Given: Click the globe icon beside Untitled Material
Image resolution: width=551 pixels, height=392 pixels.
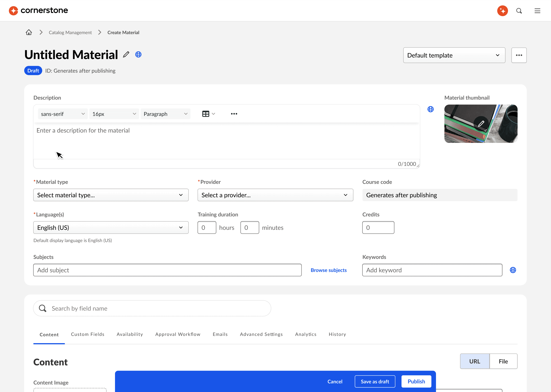Looking at the screenshot, I should [x=138, y=55].
